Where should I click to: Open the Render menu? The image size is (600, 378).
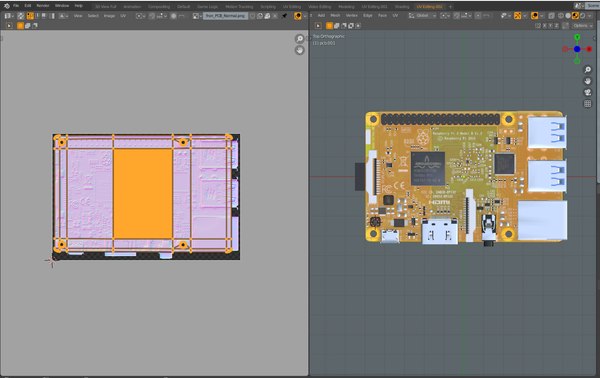click(42, 6)
